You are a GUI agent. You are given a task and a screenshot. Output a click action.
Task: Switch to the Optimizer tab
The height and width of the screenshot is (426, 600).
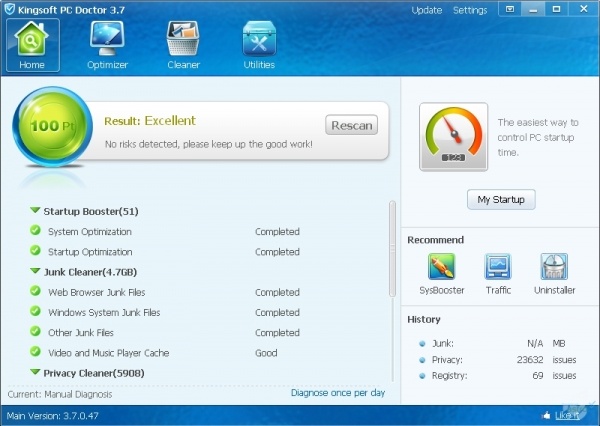pos(107,45)
